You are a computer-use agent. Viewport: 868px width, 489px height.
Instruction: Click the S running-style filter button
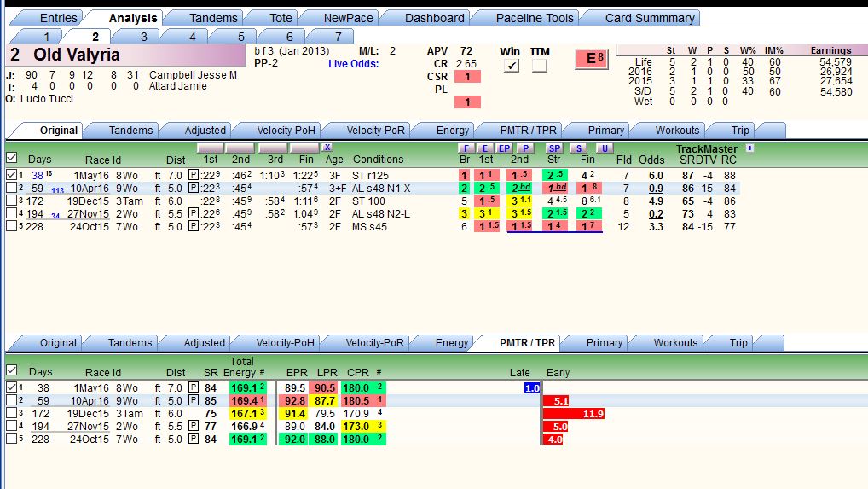point(578,148)
